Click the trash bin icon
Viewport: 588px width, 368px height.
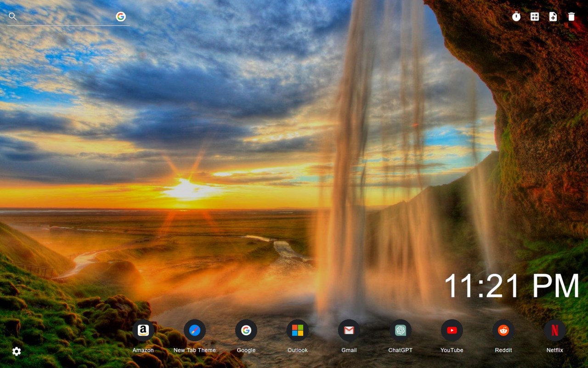click(571, 17)
